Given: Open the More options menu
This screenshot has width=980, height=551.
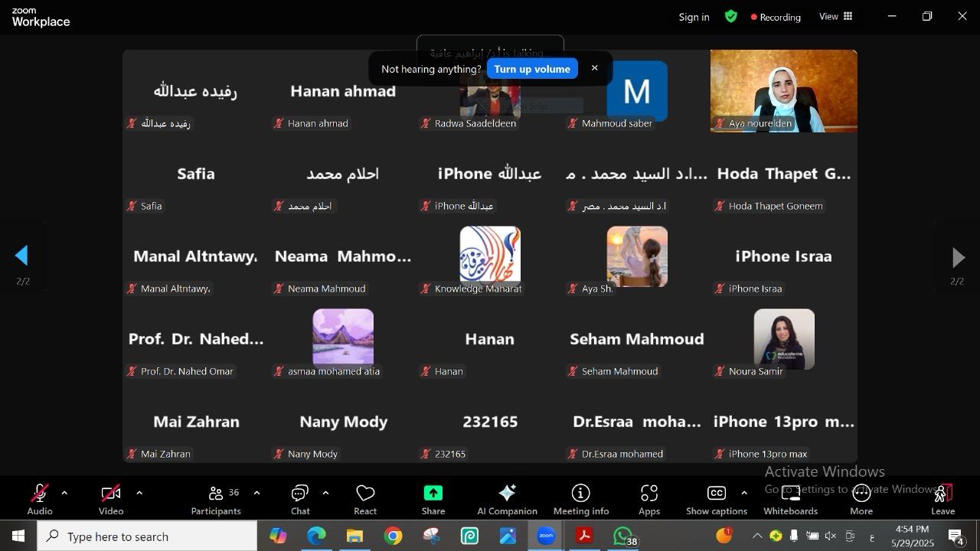Looking at the screenshot, I should [x=861, y=500].
